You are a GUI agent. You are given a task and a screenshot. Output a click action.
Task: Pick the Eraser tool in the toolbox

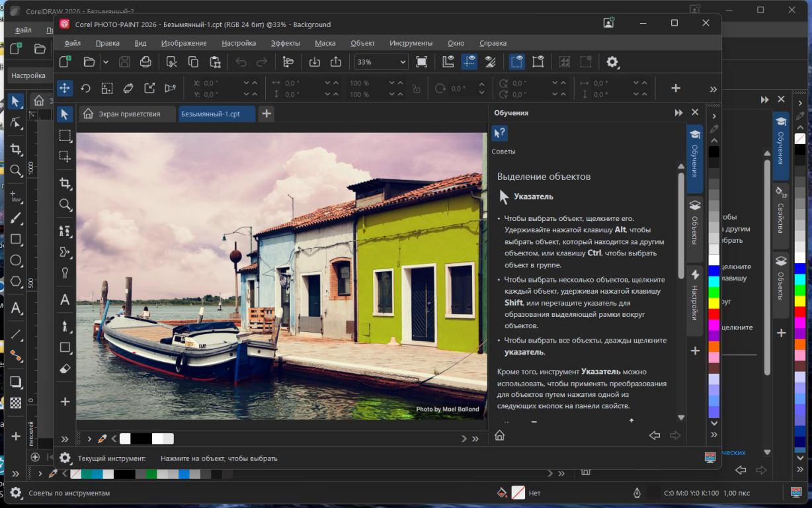[65, 368]
